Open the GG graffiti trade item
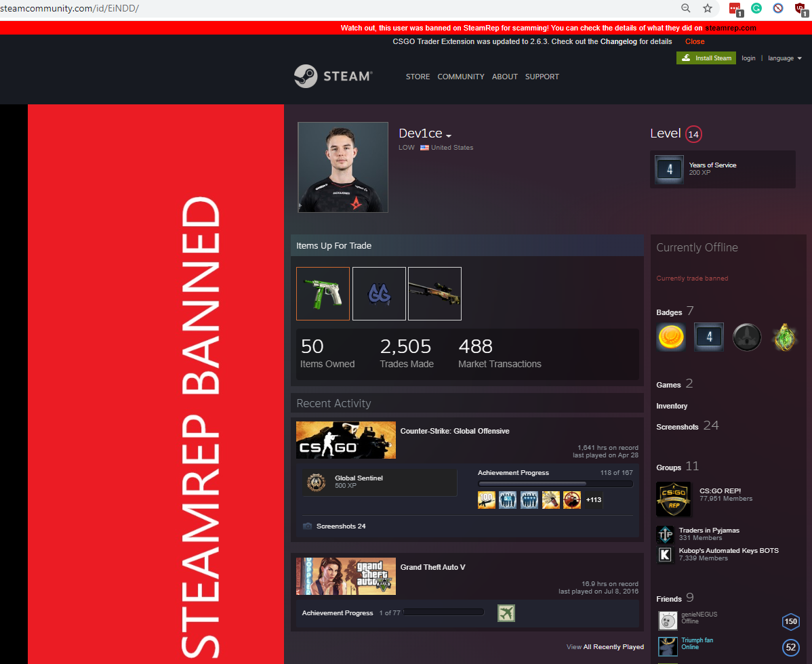This screenshot has height=664, width=812. [x=379, y=293]
